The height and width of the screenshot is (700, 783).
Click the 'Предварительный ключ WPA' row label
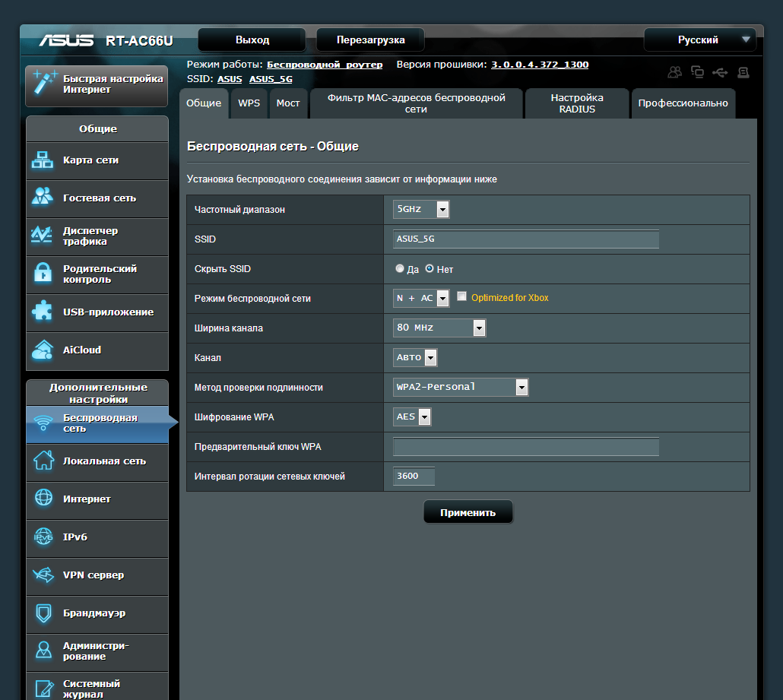point(258,447)
